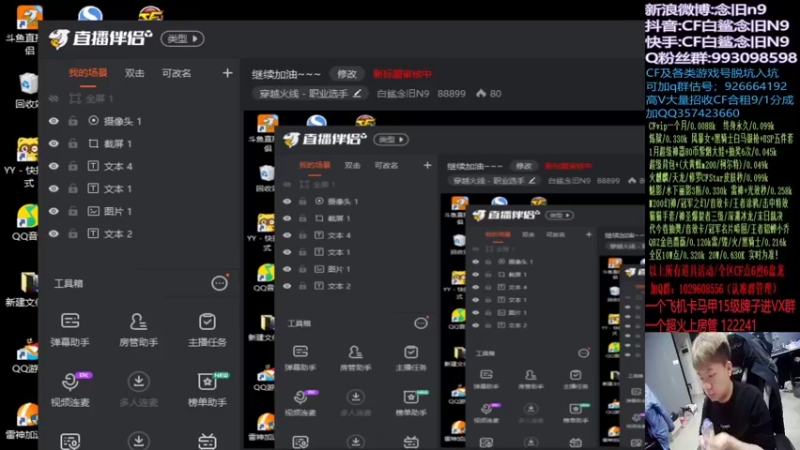Open the 雷神加速 desktop shortcut at far left
The height and width of the screenshot is (450, 800).
[x=23, y=422]
